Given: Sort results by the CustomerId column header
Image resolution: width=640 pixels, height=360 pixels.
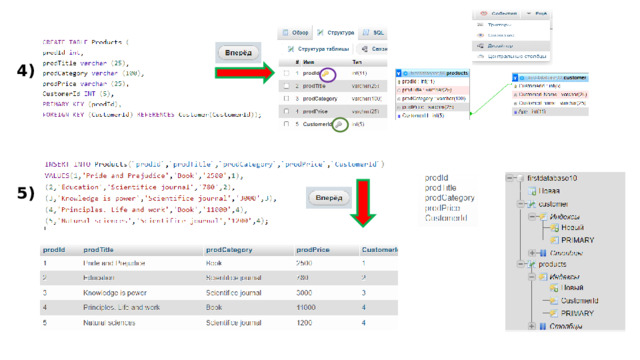Looking at the screenshot, I should point(380,250).
